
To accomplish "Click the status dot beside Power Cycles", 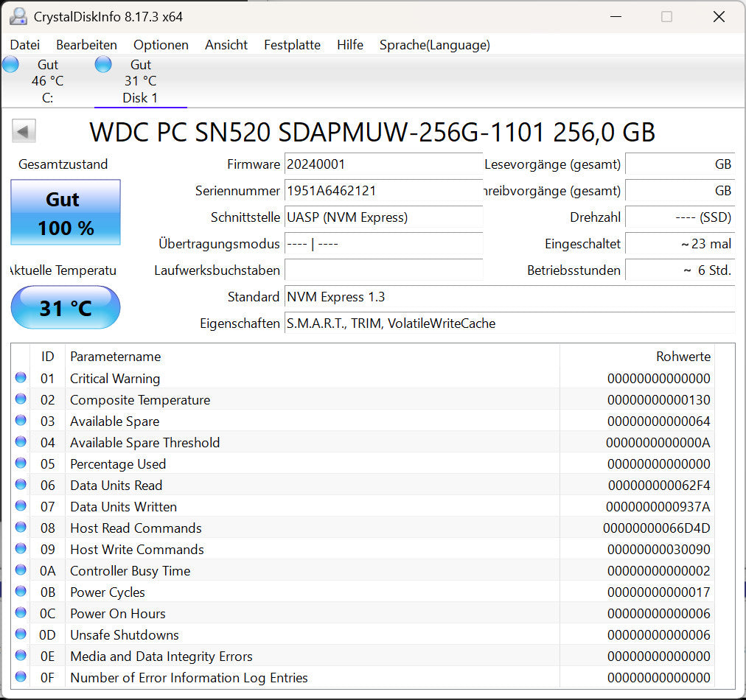I will [x=21, y=592].
